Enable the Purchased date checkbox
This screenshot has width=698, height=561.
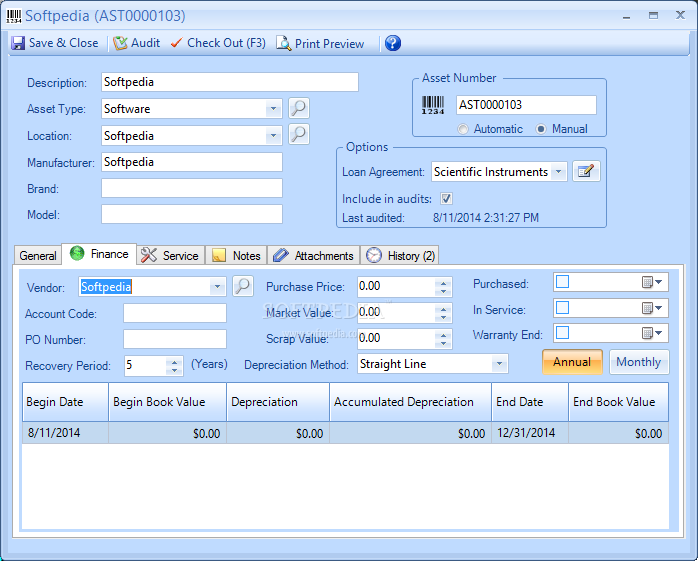[563, 282]
